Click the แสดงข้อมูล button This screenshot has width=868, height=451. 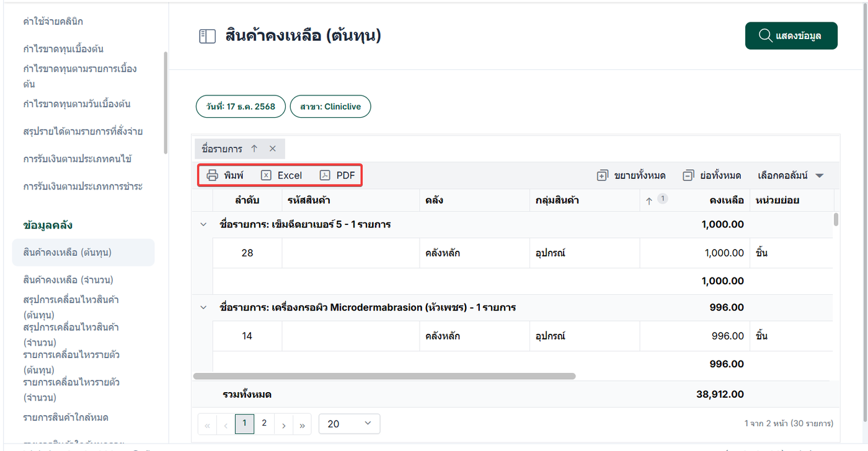click(791, 36)
